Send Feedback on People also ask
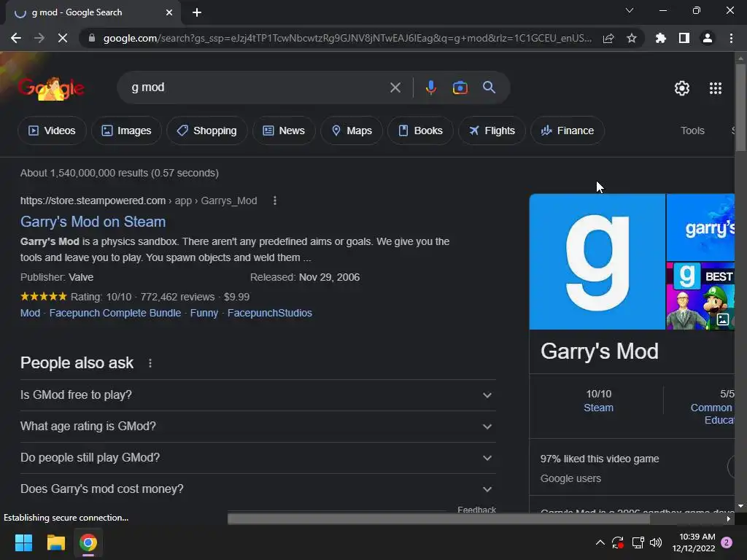 pos(476,509)
